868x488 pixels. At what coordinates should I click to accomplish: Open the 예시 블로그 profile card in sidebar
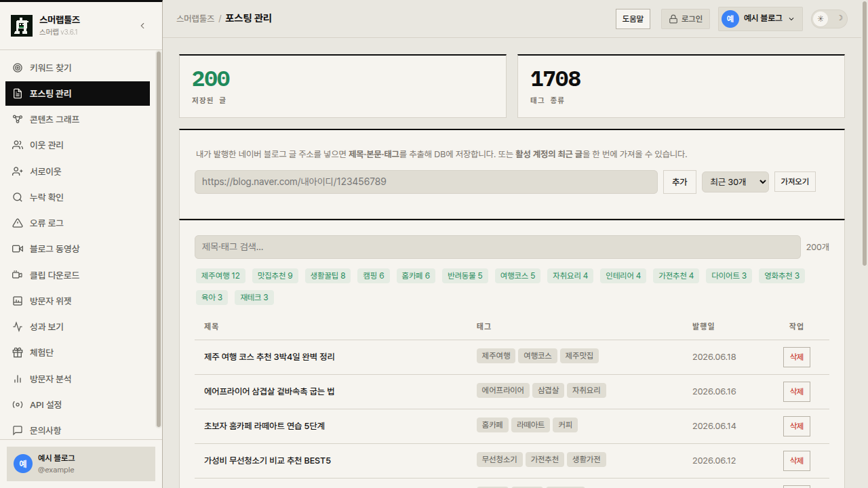pos(81,464)
